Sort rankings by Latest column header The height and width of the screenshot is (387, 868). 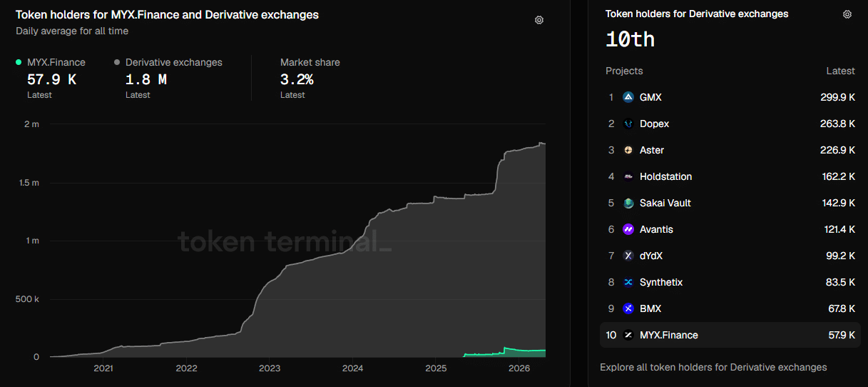pyautogui.click(x=840, y=71)
